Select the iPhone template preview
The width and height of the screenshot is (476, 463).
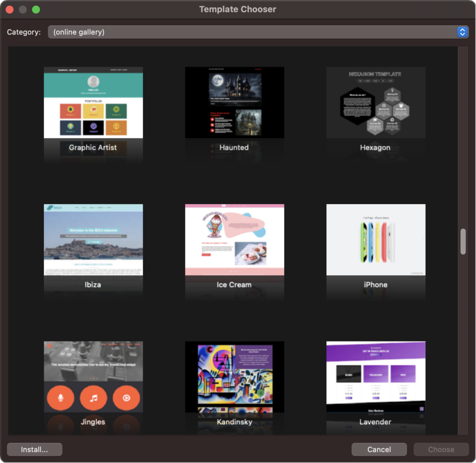click(376, 239)
